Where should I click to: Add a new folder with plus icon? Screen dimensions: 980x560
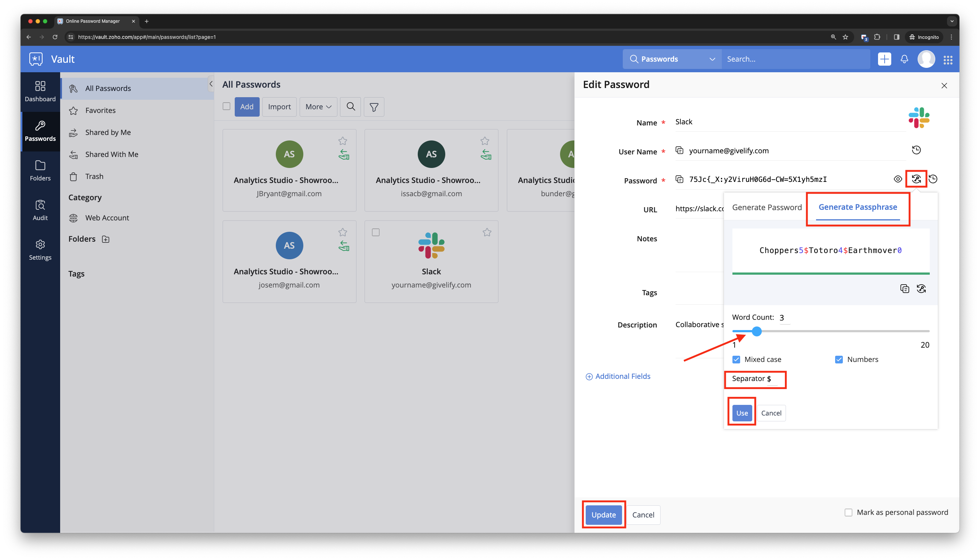click(x=105, y=239)
